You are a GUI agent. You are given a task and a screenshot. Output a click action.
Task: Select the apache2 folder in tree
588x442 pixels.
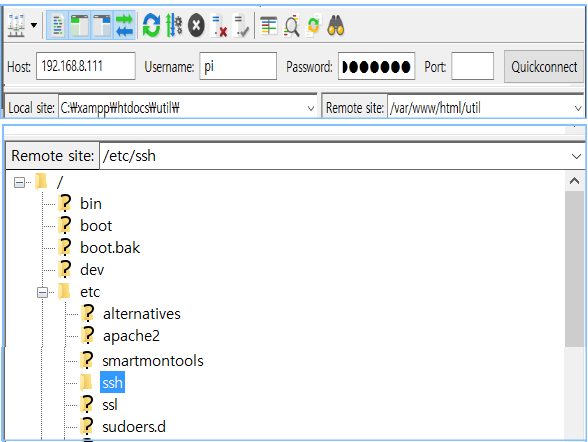[131, 336]
